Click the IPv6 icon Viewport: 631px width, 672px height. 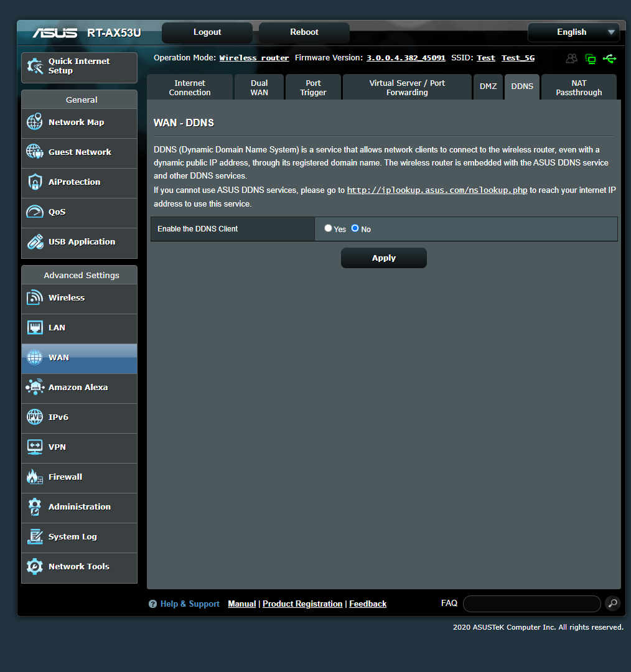pos(35,416)
